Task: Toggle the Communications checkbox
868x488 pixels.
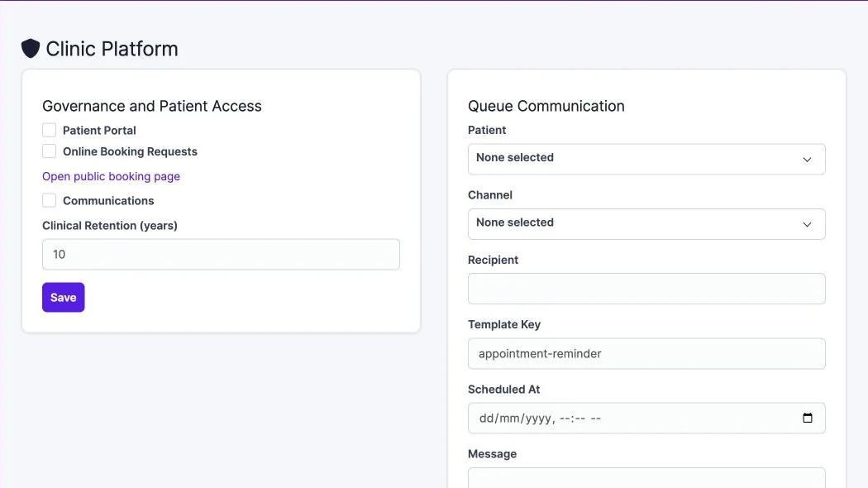Action: click(50, 200)
